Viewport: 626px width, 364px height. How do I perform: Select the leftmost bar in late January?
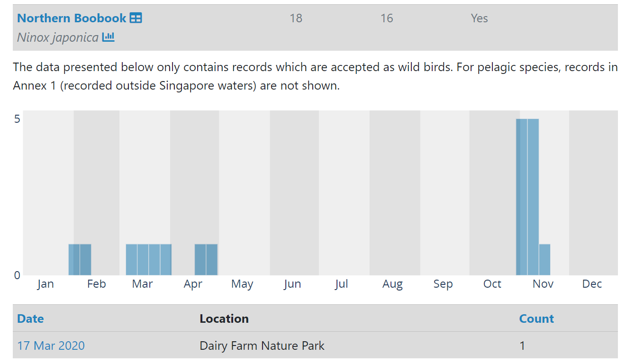pos(74,259)
